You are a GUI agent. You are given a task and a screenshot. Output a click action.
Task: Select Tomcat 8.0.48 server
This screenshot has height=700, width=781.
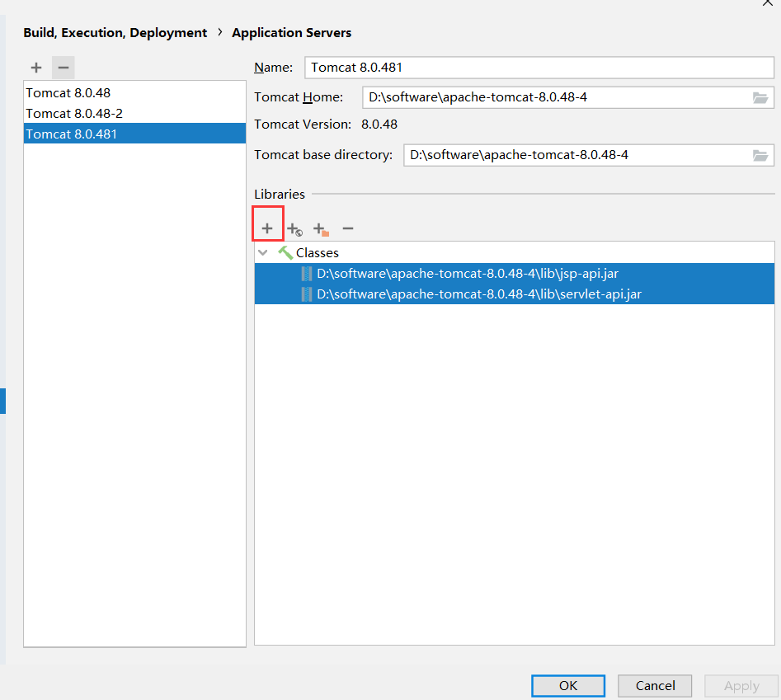[x=134, y=93]
